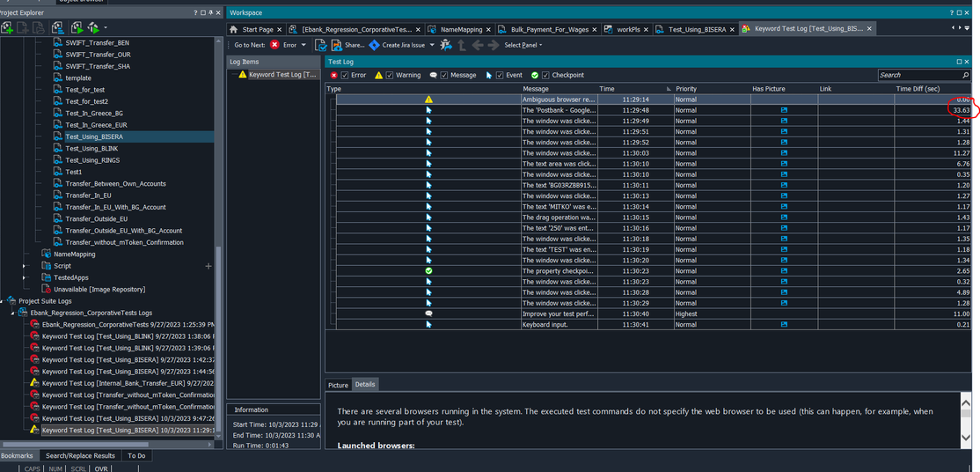Click the green checkpoint icon in log row
980x472 pixels.
pyautogui.click(x=428, y=271)
